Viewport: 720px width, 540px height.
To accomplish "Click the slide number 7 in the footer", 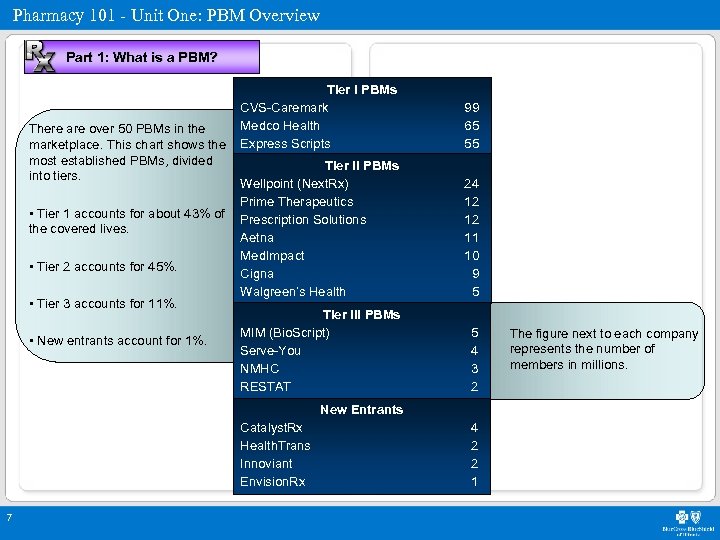I will [9, 518].
